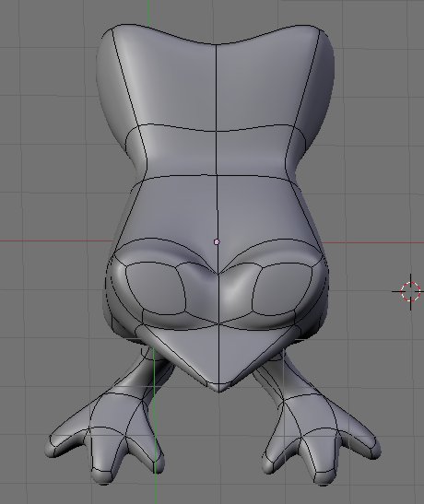Click the frog's left eye bulge
The image size is (424, 504).
click(x=156, y=288)
